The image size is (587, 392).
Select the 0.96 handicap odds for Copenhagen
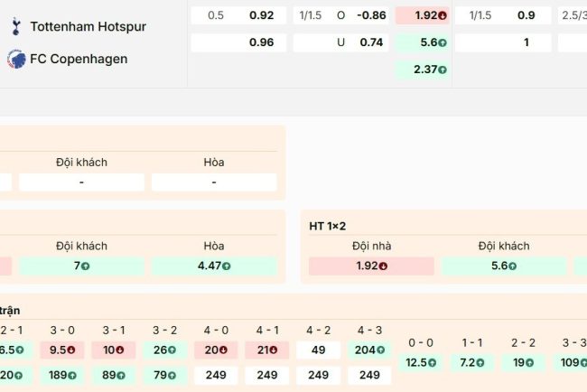point(261,42)
